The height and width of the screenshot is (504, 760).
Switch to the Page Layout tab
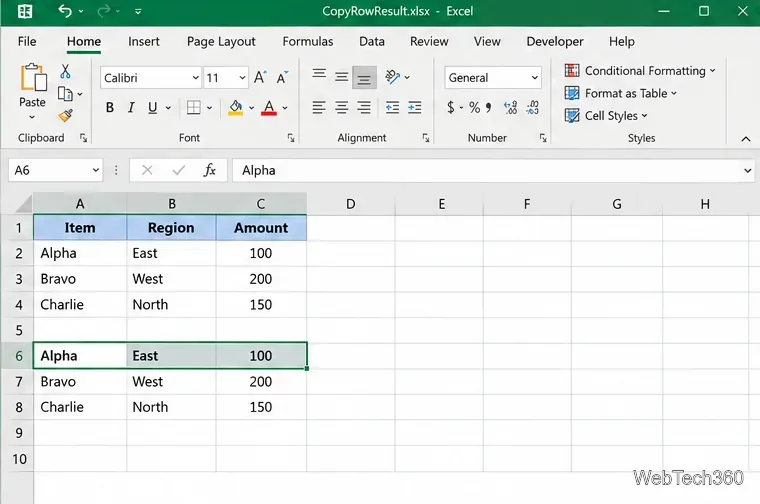tap(221, 42)
